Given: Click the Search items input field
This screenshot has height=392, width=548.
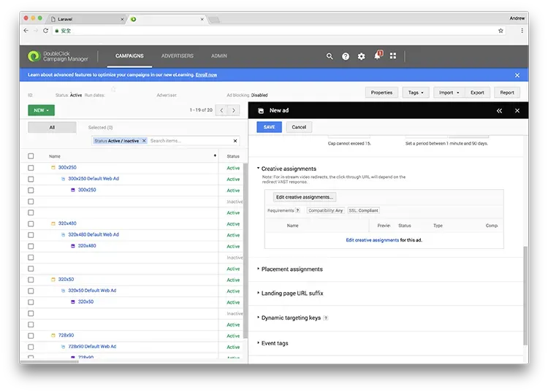Looking at the screenshot, I should 189,141.
